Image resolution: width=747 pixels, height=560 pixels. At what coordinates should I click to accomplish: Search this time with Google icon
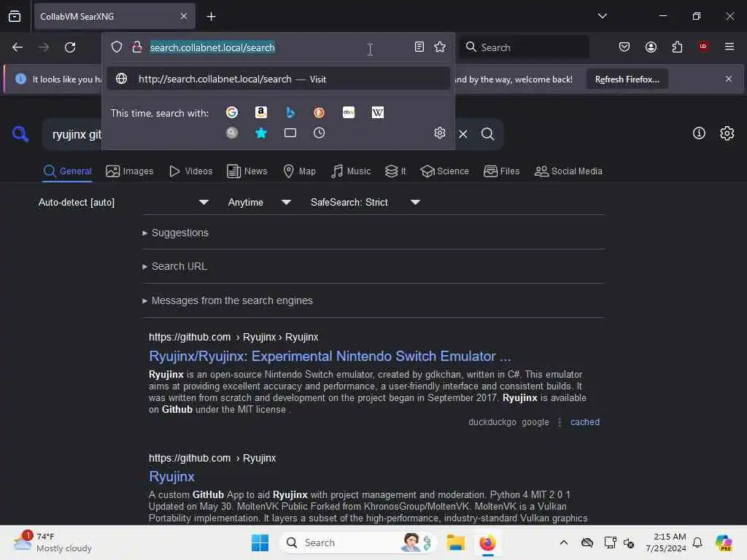232,112
